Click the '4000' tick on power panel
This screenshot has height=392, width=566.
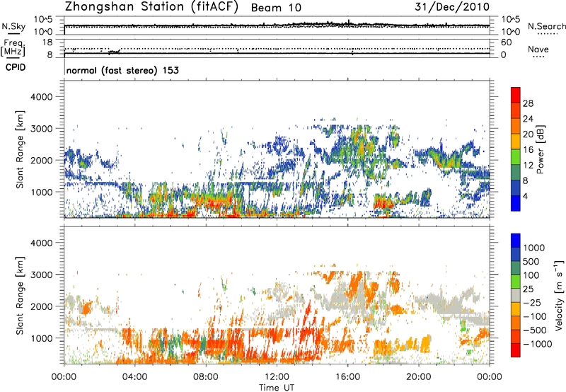[x=41, y=97]
